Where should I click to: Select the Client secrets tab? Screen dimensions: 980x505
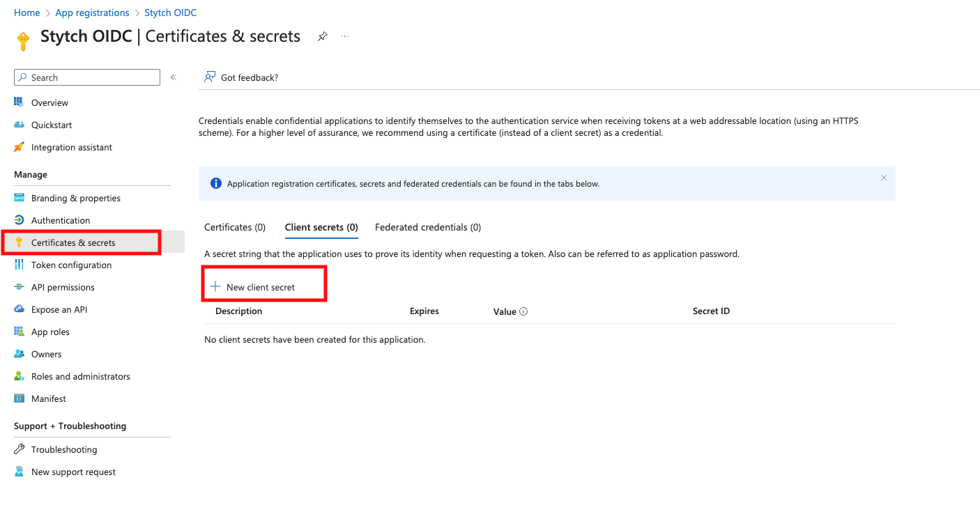pyautogui.click(x=321, y=227)
